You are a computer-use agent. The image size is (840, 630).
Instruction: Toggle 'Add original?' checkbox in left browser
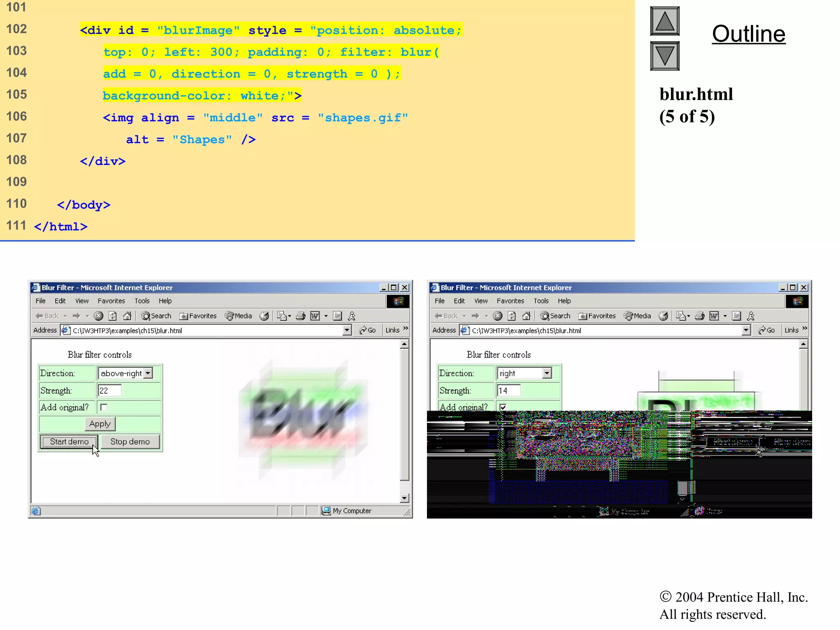104,407
